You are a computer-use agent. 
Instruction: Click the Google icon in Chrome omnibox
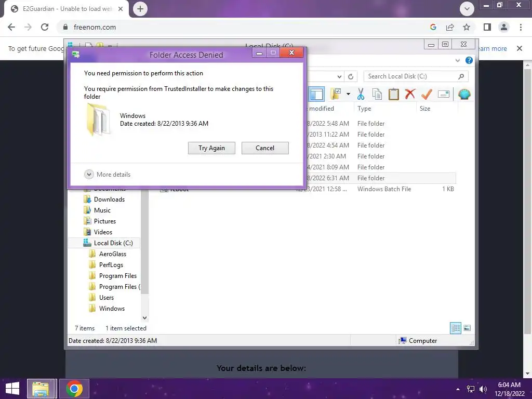coord(433,27)
